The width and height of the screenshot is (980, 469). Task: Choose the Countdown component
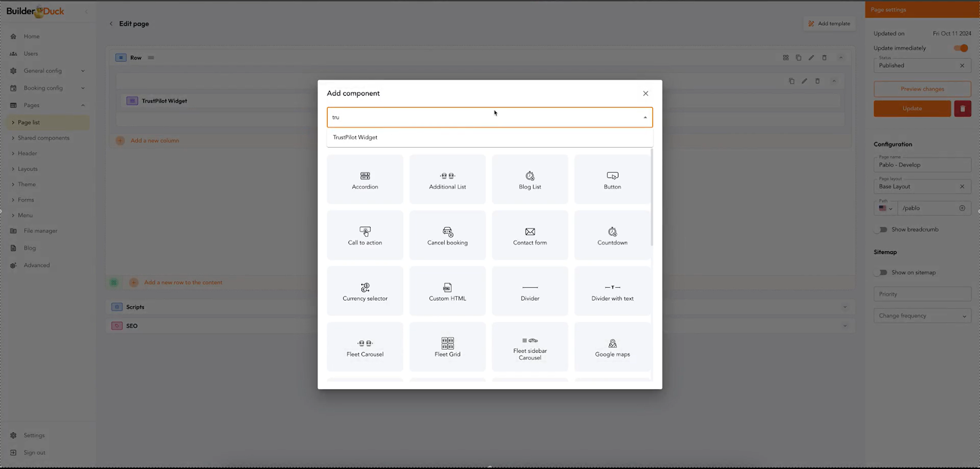point(612,235)
